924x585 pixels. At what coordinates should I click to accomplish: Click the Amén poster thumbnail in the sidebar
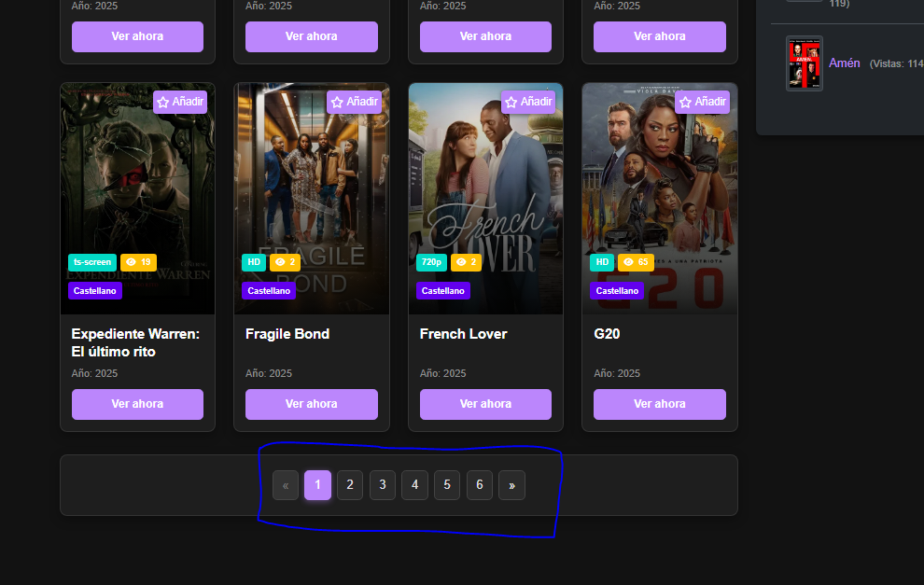click(x=804, y=63)
